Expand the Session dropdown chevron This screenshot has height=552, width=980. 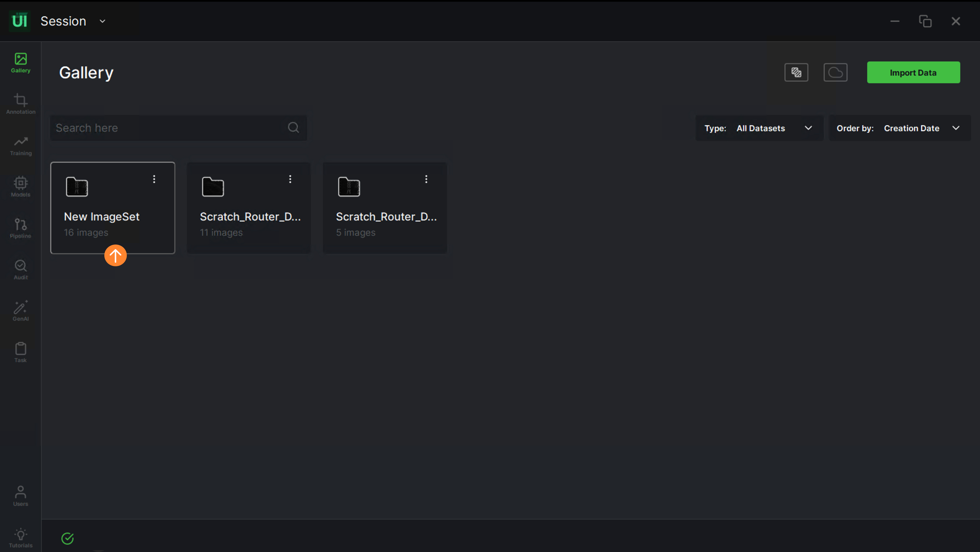pyautogui.click(x=102, y=21)
